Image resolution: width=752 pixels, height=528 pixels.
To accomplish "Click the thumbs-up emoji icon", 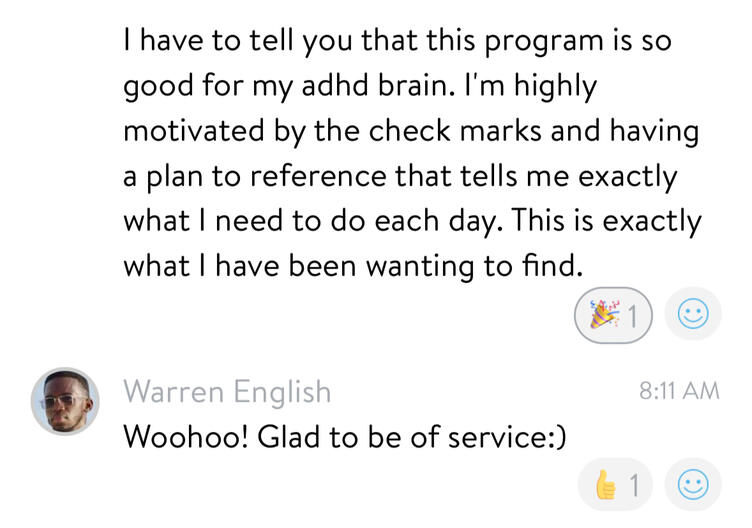I will click(x=606, y=486).
